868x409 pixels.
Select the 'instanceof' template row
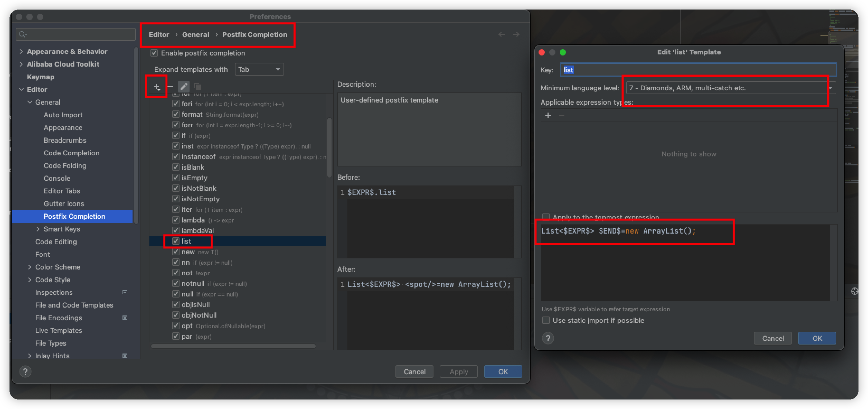coord(238,157)
